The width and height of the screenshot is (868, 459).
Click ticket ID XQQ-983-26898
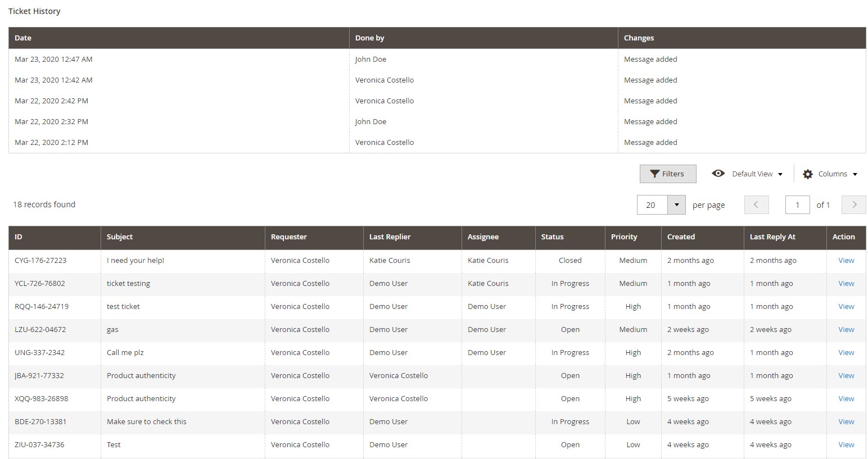pyautogui.click(x=41, y=399)
